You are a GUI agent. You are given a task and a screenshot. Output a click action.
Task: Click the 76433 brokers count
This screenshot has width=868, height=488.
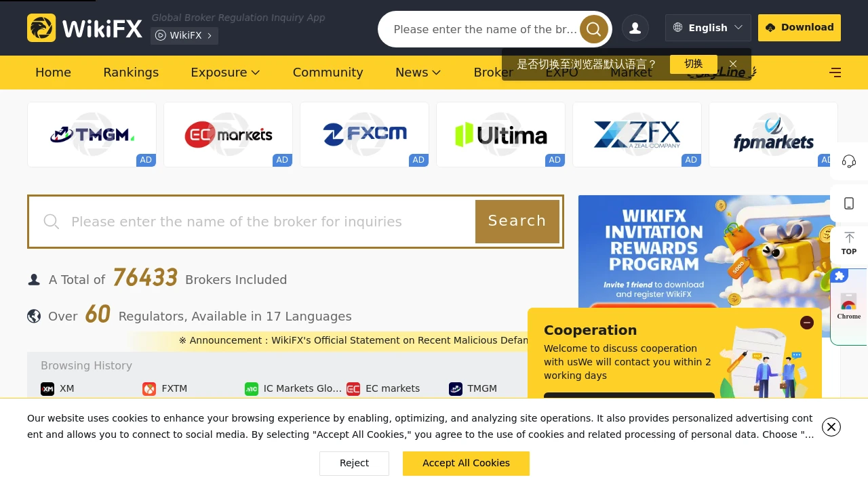point(145,278)
